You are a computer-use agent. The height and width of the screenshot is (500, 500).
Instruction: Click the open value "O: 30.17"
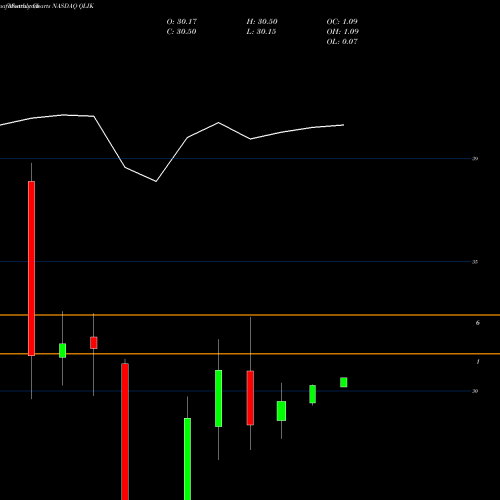pos(182,22)
